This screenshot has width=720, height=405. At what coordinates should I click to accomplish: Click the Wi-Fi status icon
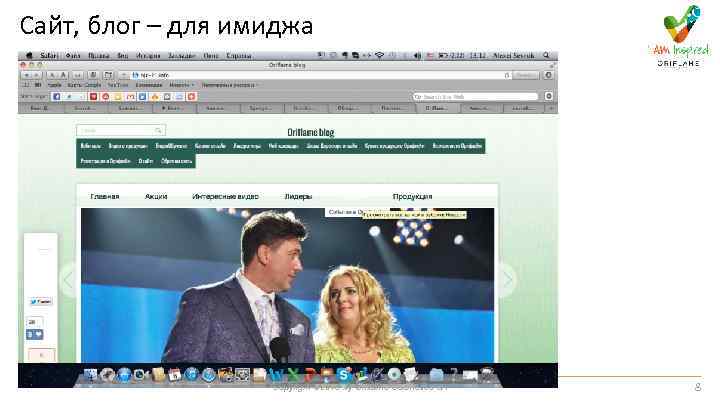tap(380, 56)
